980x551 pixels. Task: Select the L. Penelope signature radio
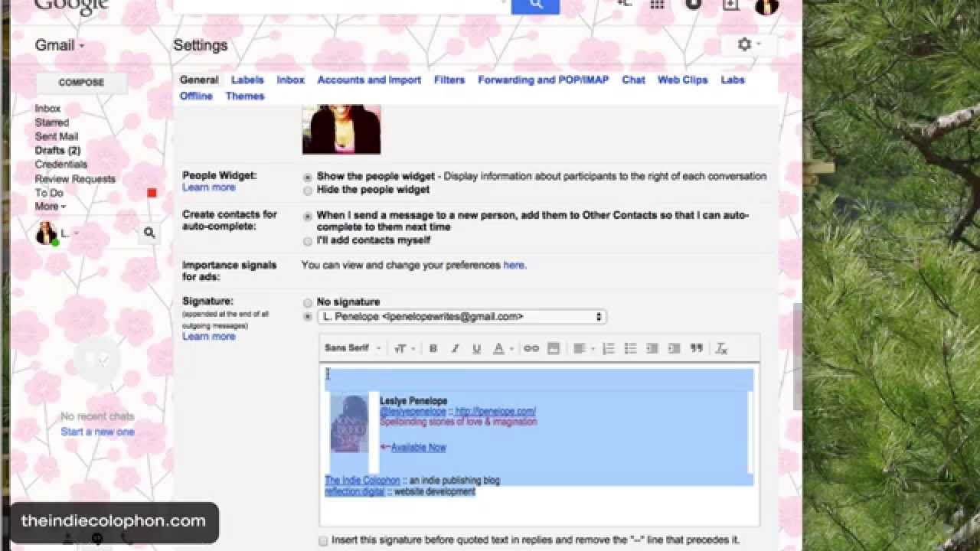[308, 316]
